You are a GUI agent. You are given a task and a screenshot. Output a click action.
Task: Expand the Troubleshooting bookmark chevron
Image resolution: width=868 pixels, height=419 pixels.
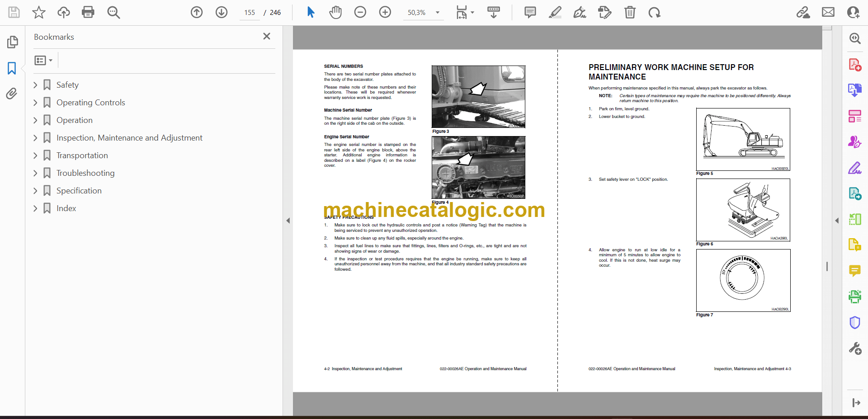click(35, 173)
